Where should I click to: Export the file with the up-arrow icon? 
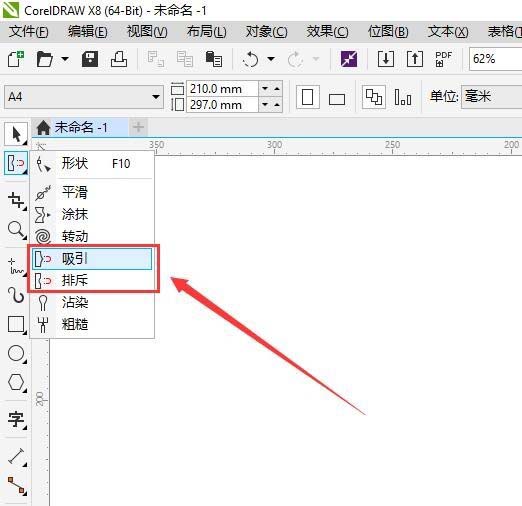pos(415,59)
